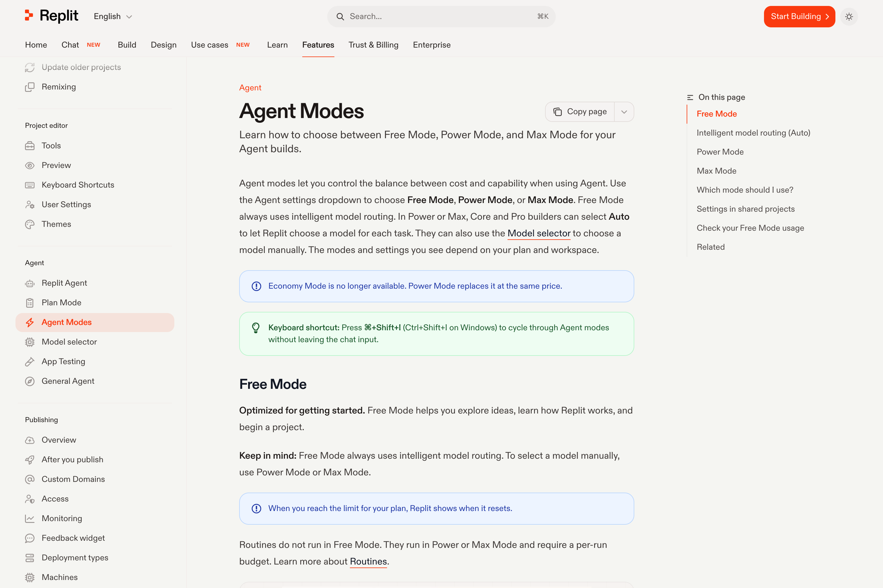Click the Model selector chip icon
The image size is (883, 588).
point(30,342)
